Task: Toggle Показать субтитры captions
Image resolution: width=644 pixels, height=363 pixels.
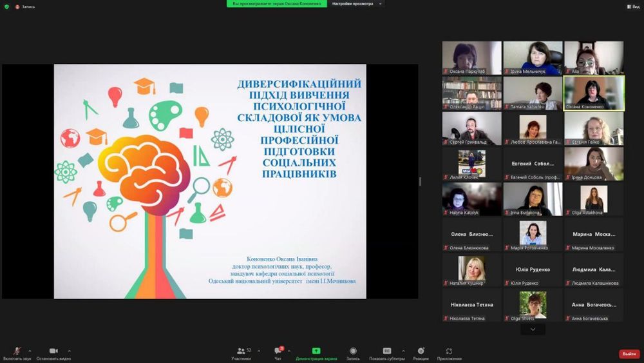Action: (387, 351)
